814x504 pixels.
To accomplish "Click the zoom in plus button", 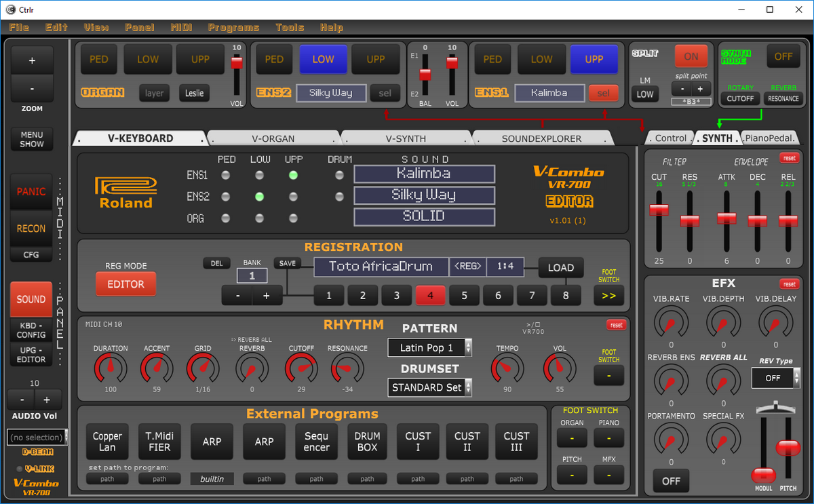I will click(32, 60).
